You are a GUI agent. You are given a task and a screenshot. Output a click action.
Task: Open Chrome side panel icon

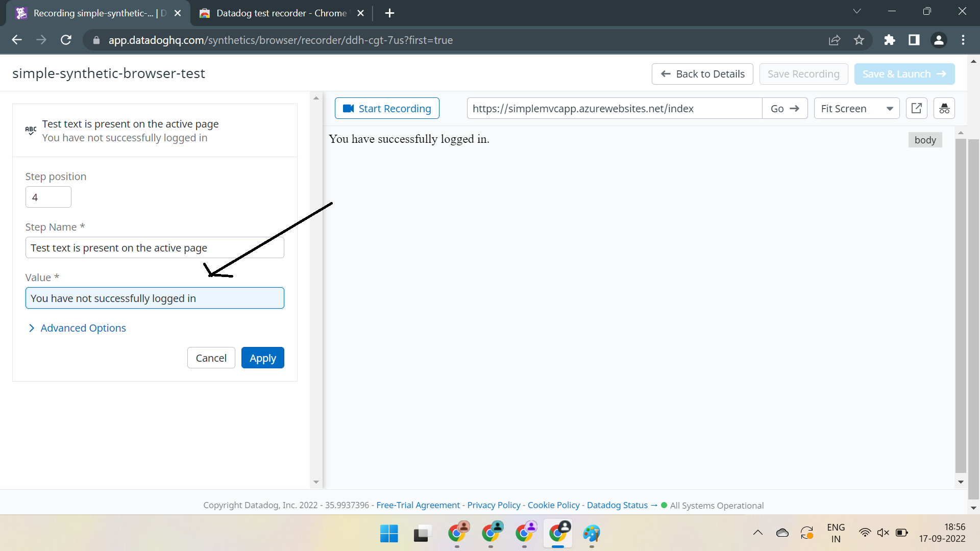click(x=914, y=40)
